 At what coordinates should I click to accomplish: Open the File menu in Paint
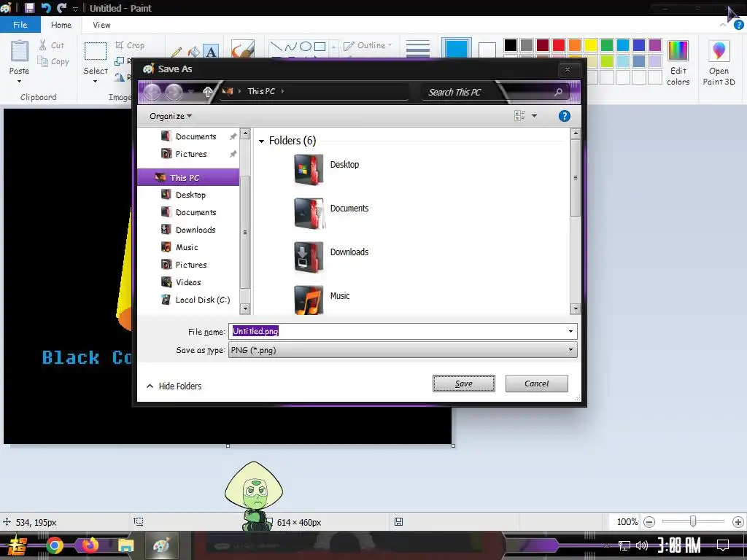coord(20,25)
